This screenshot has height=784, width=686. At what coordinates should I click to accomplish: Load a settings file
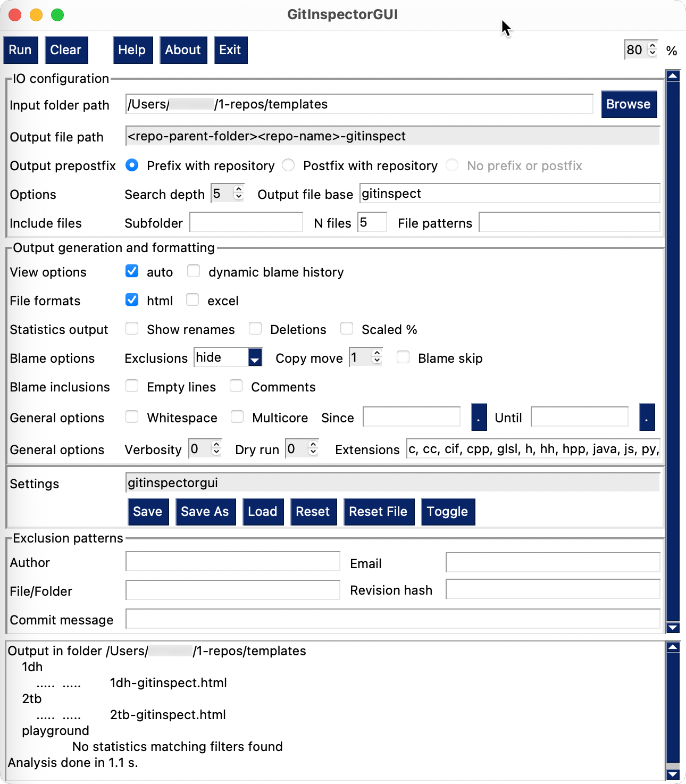(x=263, y=512)
